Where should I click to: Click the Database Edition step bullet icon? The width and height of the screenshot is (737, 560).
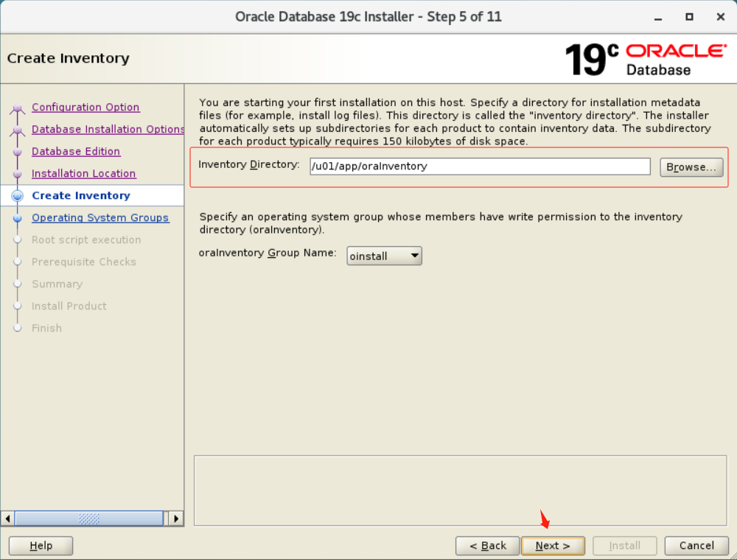[18, 152]
